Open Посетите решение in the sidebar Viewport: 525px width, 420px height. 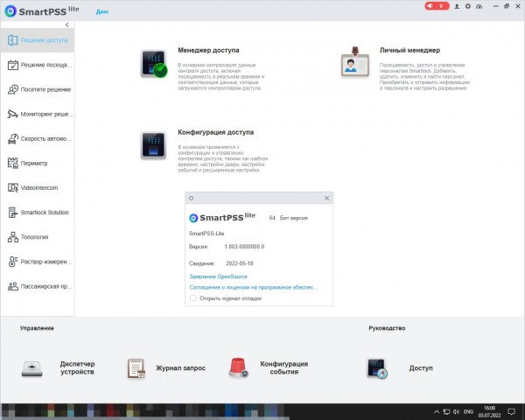[x=38, y=89]
